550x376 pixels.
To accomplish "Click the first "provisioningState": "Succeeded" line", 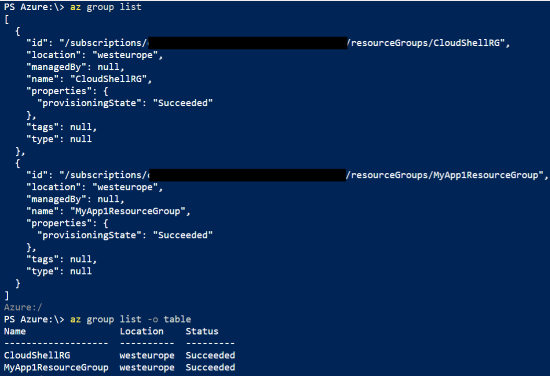I will (x=125, y=103).
